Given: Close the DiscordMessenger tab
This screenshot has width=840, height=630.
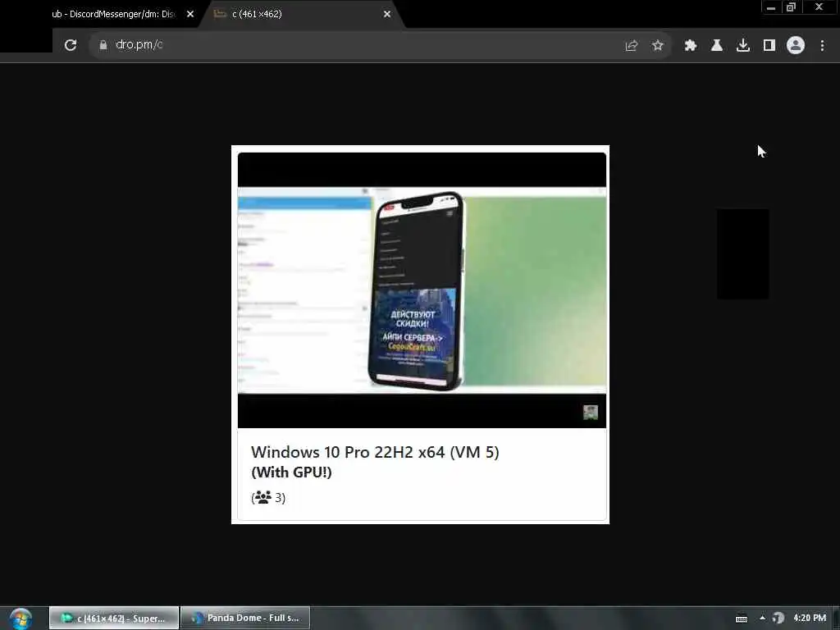Looking at the screenshot, I should [x=190, y=15].
